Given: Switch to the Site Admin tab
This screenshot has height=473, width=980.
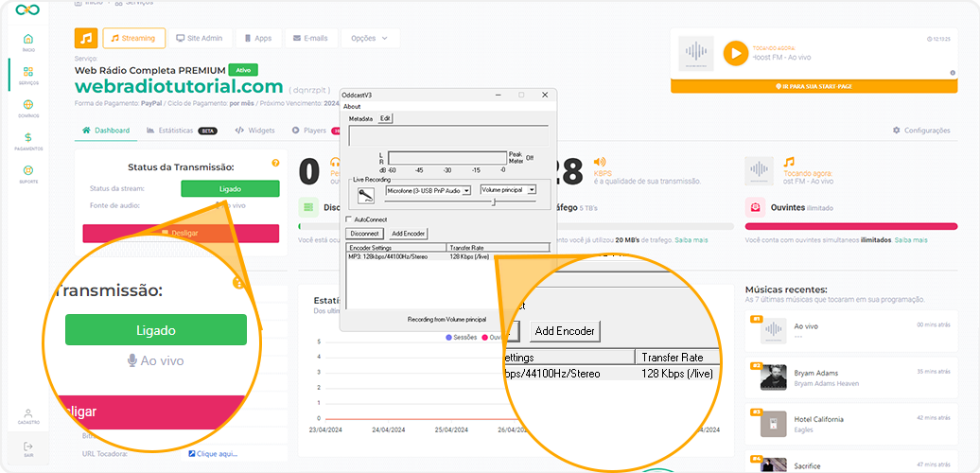Looking at the screenshot, I should [200, 38].
